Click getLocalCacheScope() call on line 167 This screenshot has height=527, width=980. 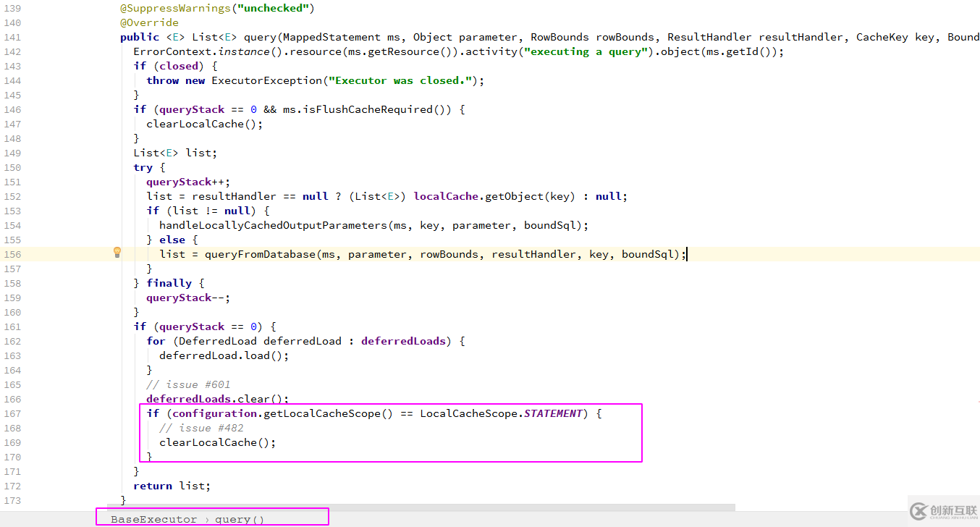pyautogui.click(x=328, y=413)
